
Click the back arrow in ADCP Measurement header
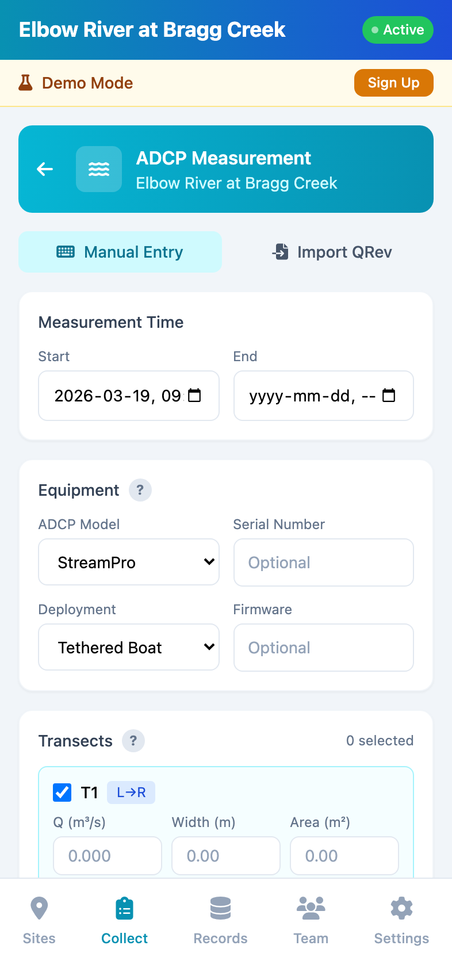click(x=45, y=169)
